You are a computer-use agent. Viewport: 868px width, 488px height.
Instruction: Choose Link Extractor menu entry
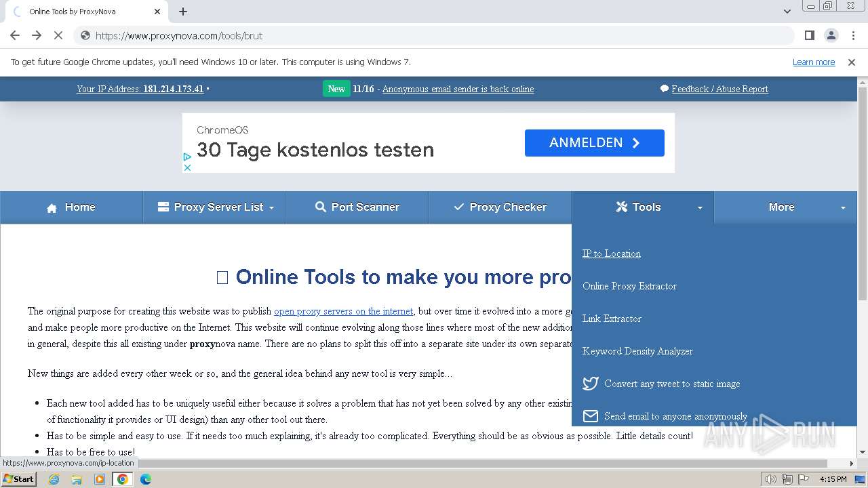click(612, 319)
